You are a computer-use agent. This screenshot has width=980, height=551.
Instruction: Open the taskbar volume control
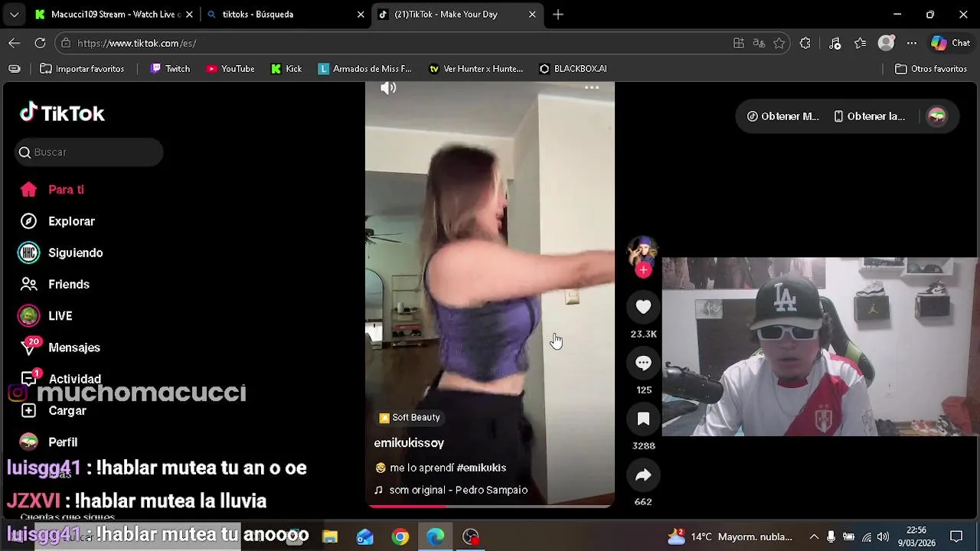point(883,537)
